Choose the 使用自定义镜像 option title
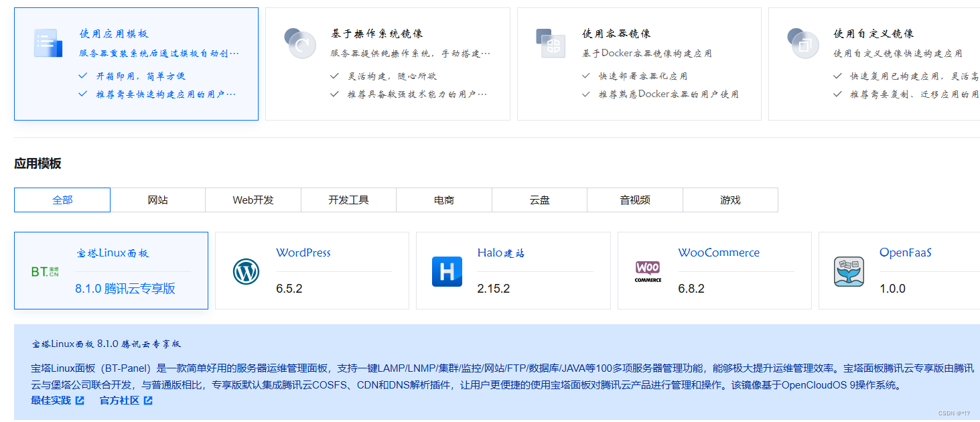Viewport: 980px width, 422px height. [x=873, y=33]
